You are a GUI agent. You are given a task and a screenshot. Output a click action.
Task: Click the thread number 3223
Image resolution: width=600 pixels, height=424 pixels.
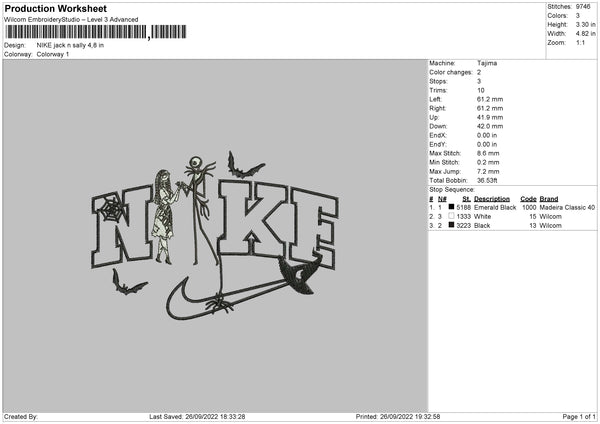tap(463, 225)
